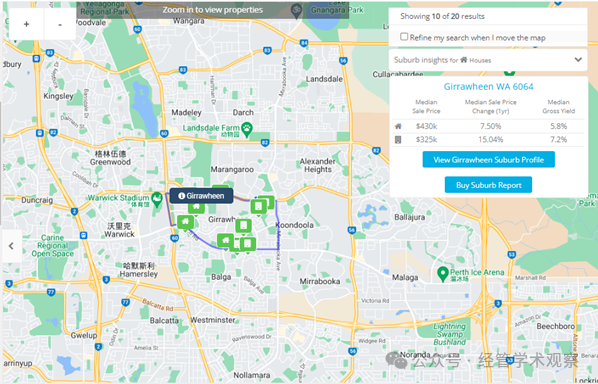Image resolution: width=598 pixels, height=384 pixels.
Task: Click the Buy Suburb Report button
Action: click(x=488, y=185)
